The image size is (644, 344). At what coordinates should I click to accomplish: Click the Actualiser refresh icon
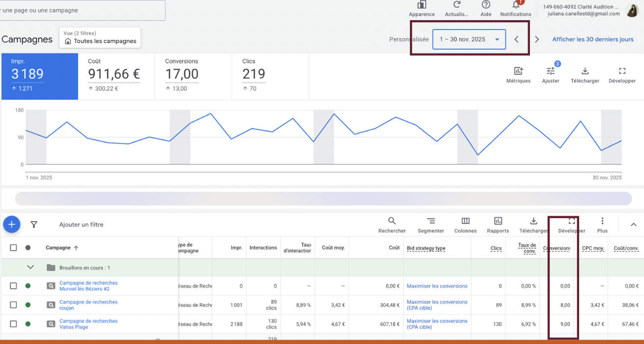pos(457,5)
